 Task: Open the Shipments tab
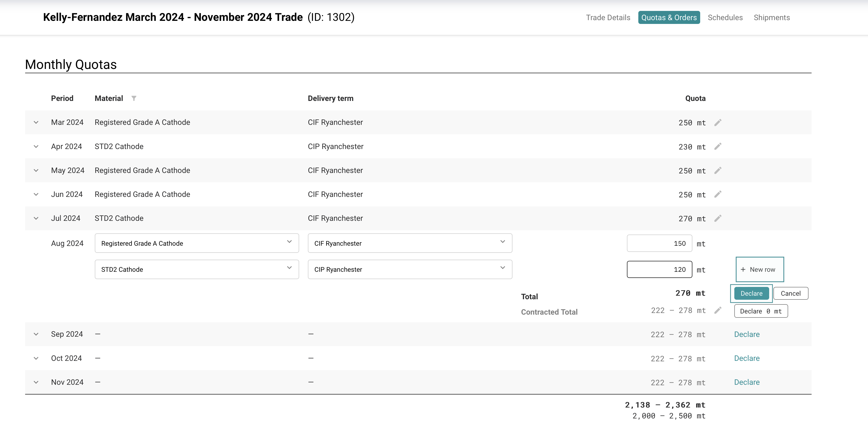[771, 18]
